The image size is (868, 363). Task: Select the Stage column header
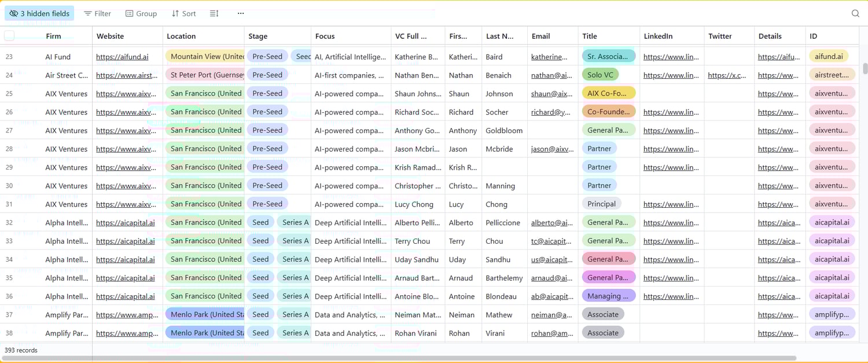click(258, 36)
